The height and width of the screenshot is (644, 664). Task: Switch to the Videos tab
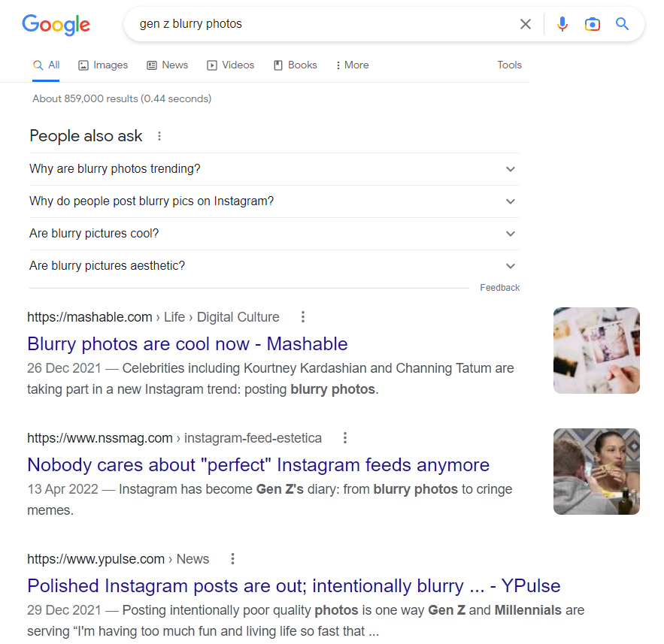[x=231, y=65]
